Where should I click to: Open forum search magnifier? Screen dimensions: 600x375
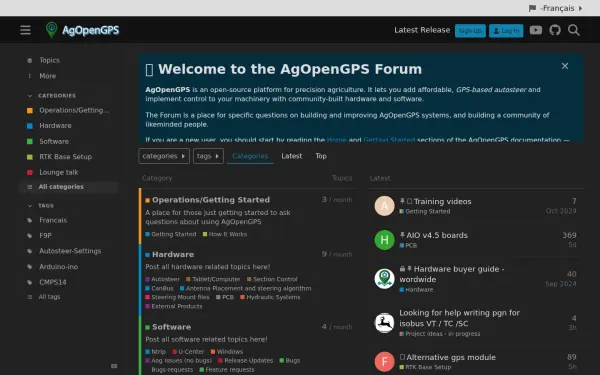click(x=574, y=30)
